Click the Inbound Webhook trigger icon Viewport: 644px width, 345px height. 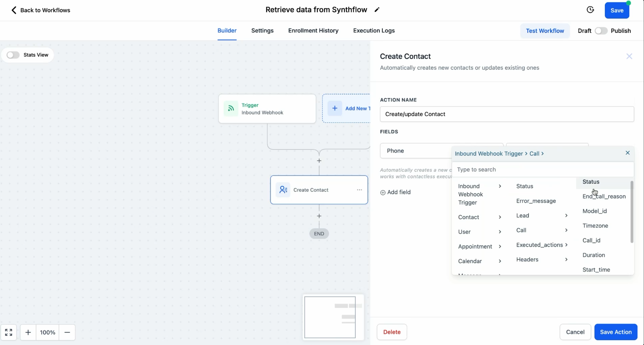(231, 109)
